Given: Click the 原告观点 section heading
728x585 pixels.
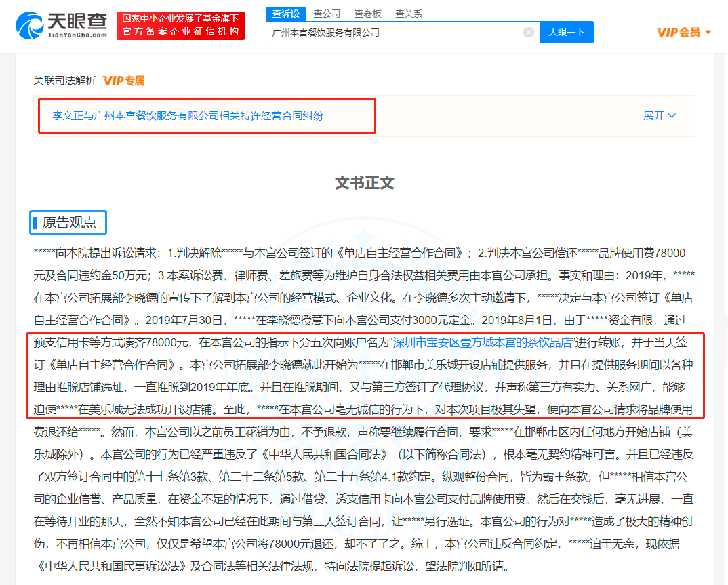Looking at the screenshot, I should [x=68, y=222].
